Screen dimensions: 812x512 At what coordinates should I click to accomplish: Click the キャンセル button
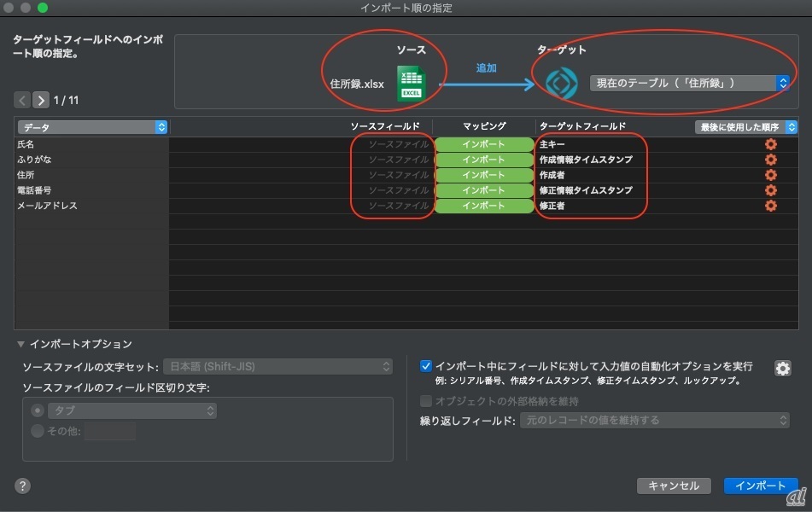[x=674, y=486]
